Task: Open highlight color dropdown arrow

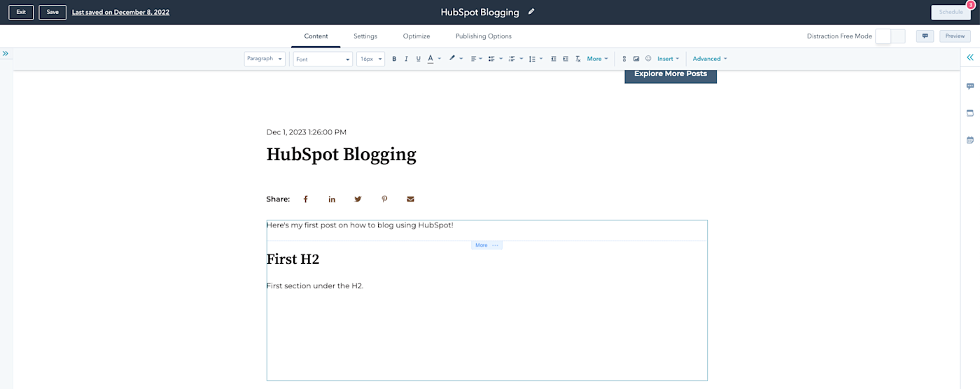Action: tap(461, 59)
